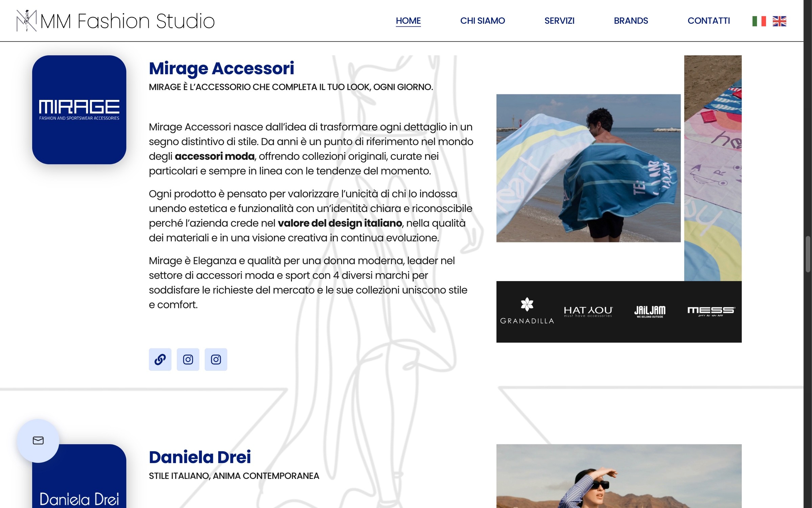Click the Granadilla logo in banner

(x=527, y=311)
